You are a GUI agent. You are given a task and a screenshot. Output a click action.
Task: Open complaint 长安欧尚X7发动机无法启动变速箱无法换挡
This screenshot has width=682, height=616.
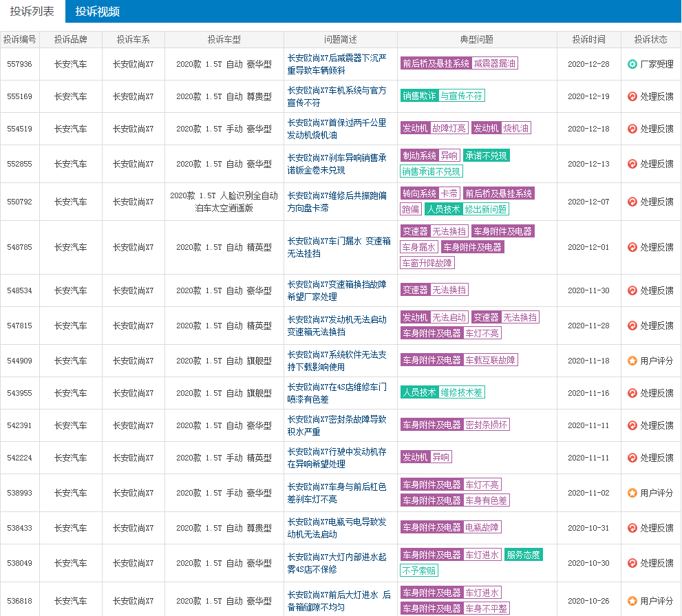coord(337,326)
